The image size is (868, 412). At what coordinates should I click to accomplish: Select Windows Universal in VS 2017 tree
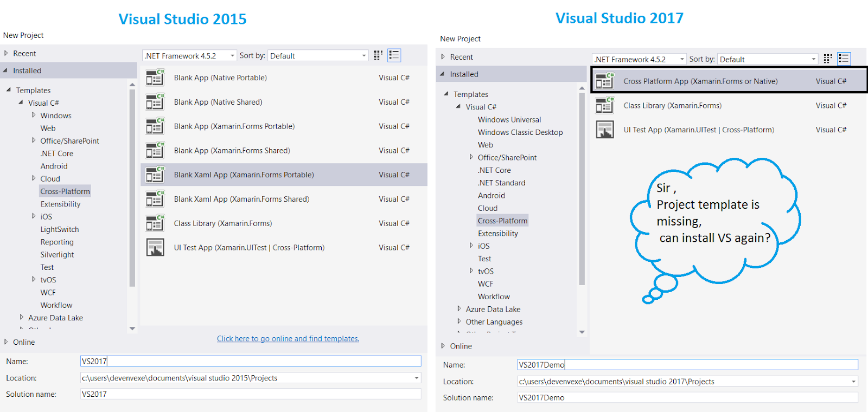coord(509,120)
